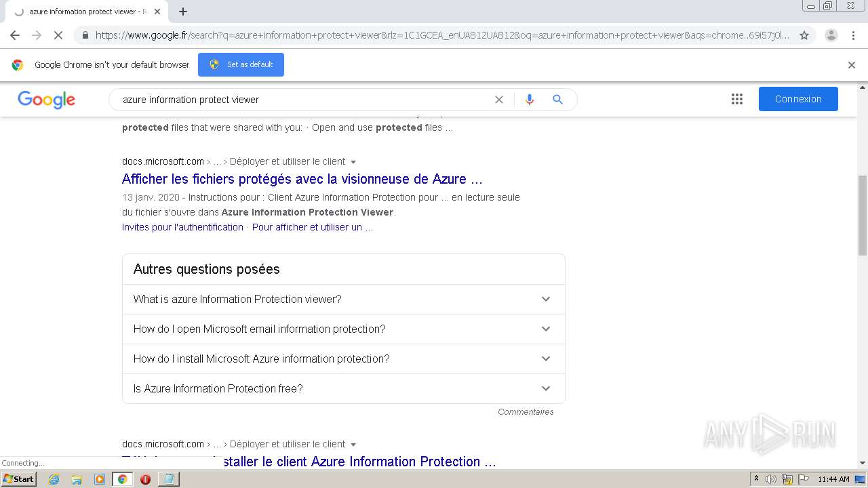868x488 pixels.
Task: Open the red Opera-style taskbar icon
Action: pyautogui.click(x=145, y=479)
